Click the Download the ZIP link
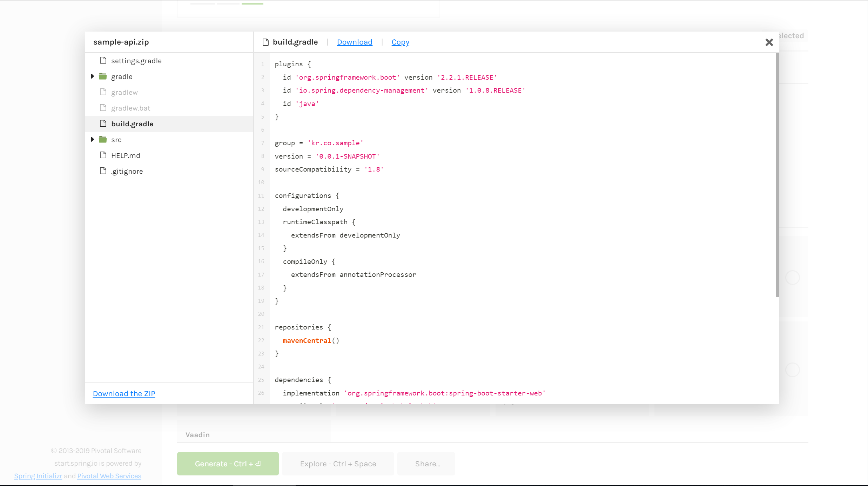The height and width of the screenshot is (486, 868). click(124, 393)
